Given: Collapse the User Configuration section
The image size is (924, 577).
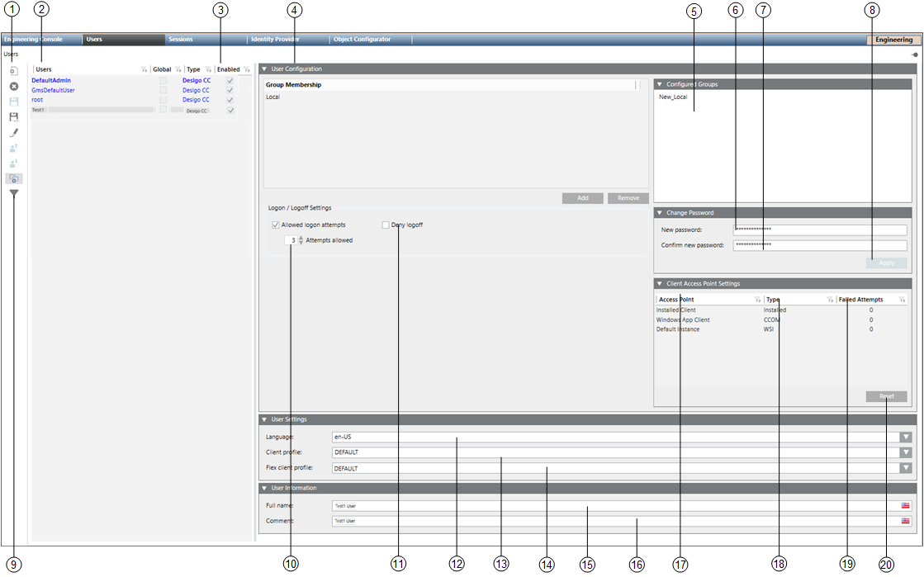Looking at the screenshot, I should (x=264, y=69).
